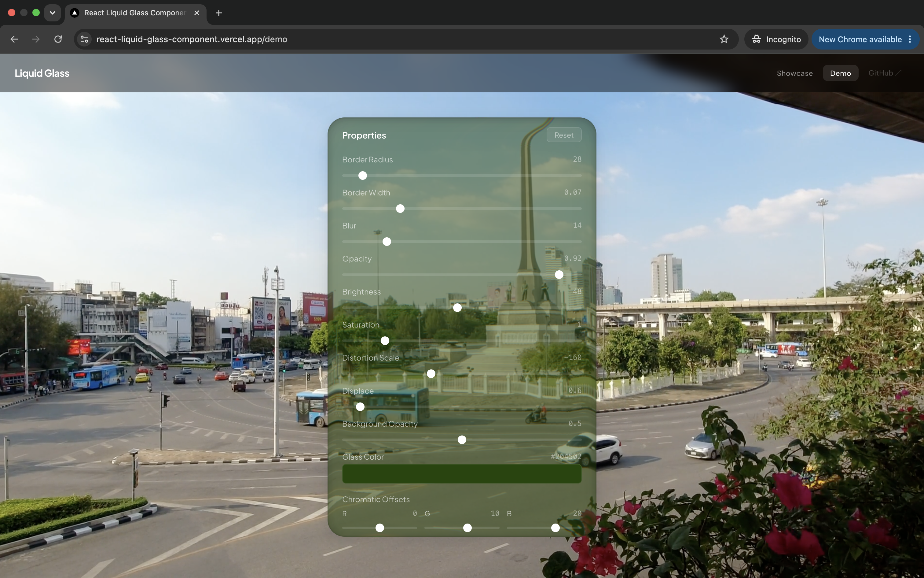Click the Chromatic Offsets label
The height and width of the screenshot is (578, 924).
[376, 499]
